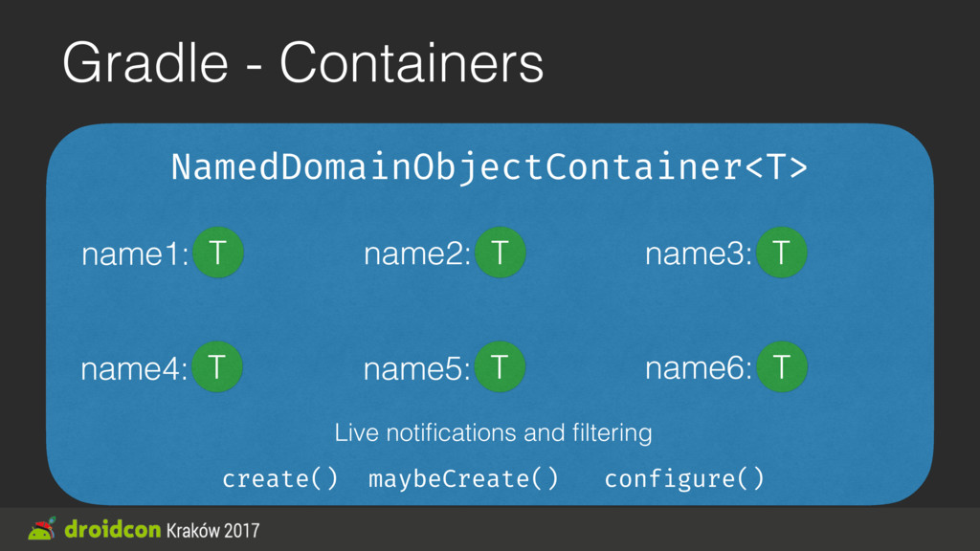The height and width of the screenshot is (551, 980).
Task: Select the configure() method text
Action: (684, 478)
